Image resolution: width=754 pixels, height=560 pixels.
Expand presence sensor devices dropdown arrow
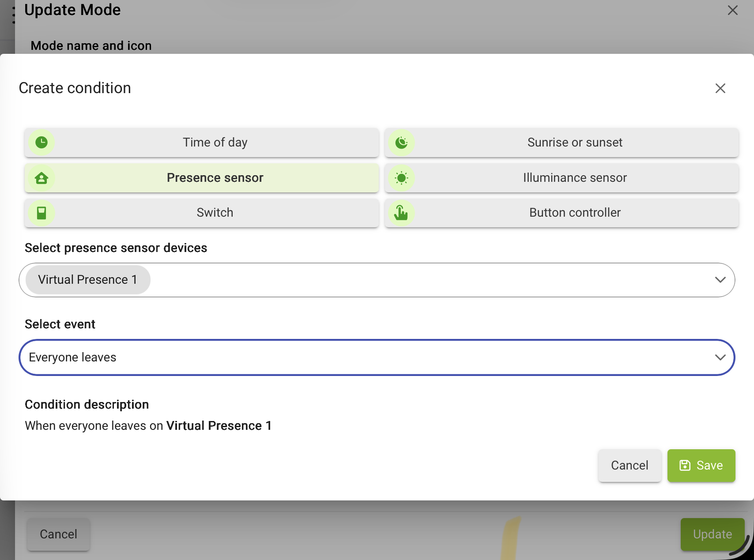[720, 280]
